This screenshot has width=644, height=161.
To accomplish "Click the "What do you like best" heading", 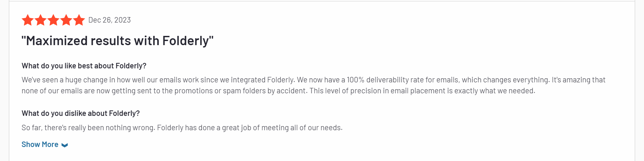I will pyautogui.click(x=84, y=66).
